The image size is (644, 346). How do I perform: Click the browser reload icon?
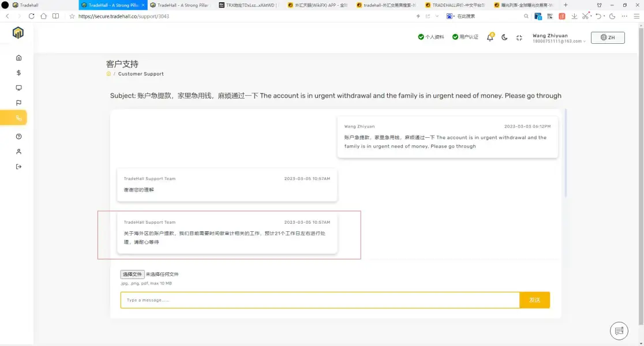pos(32,16)
